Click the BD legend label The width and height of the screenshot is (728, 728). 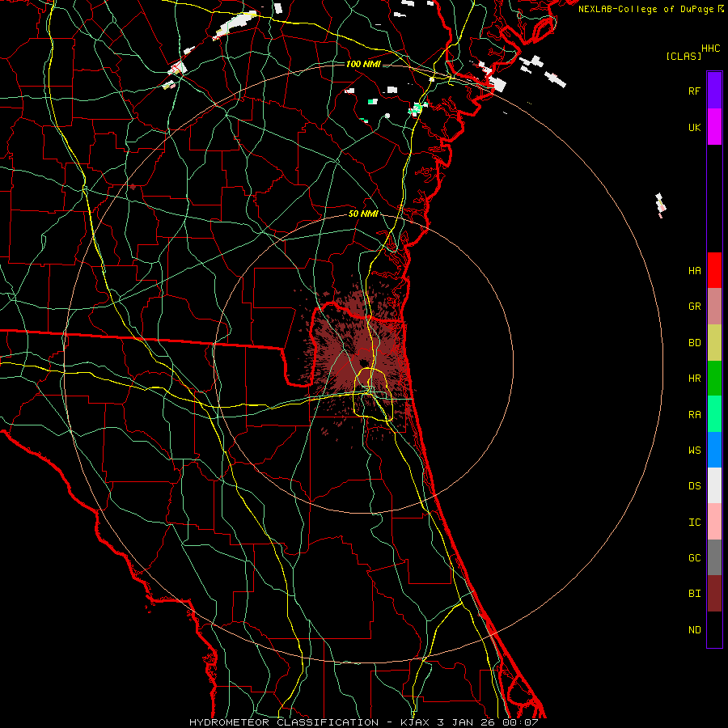[695, 343]
